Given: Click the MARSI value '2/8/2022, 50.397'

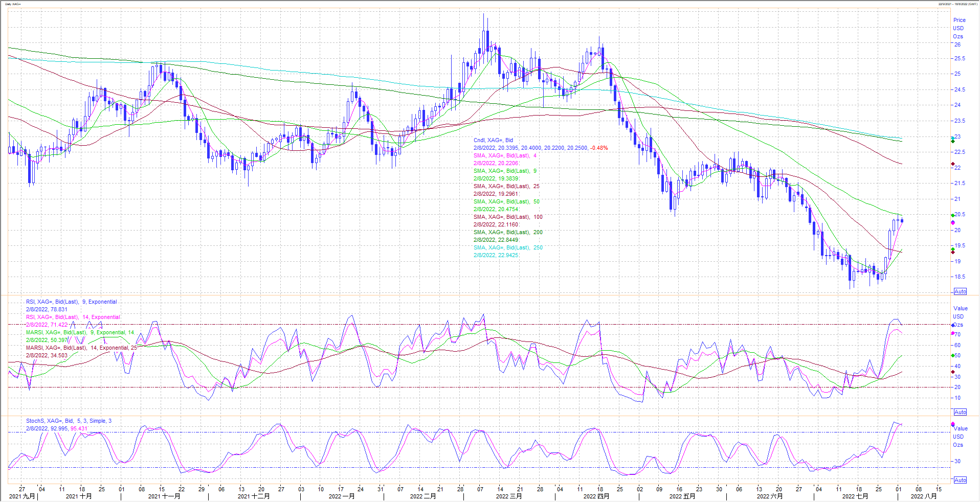Looking at the screenshot, I should click(x=47, y=340).
